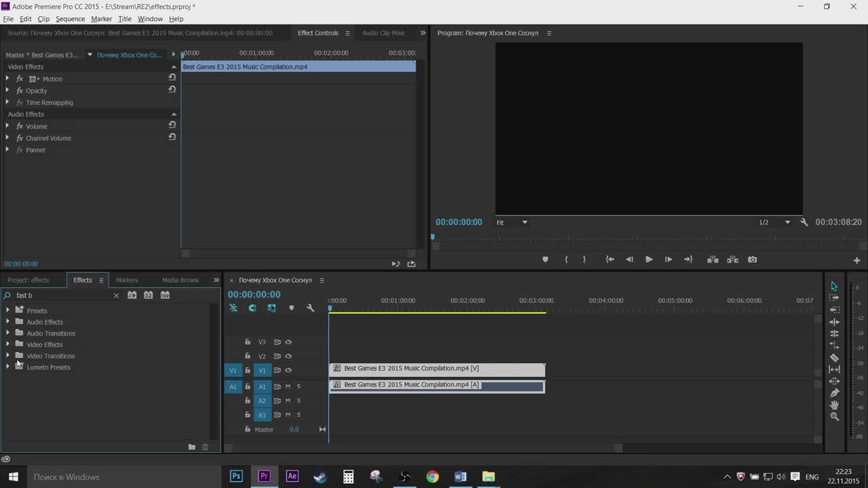Expand the Video Effects folder
The image size is (868, 488).
click(x=7, y=344)
